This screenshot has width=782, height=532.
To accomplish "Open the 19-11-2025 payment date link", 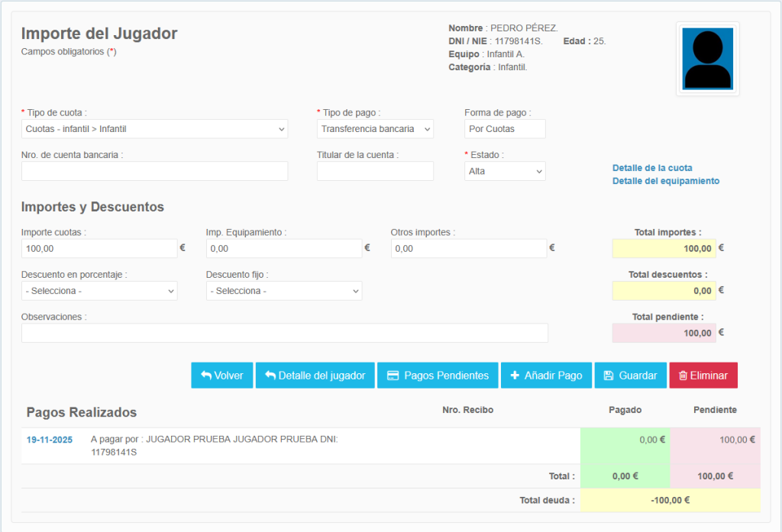I will (x=49, y=440).
